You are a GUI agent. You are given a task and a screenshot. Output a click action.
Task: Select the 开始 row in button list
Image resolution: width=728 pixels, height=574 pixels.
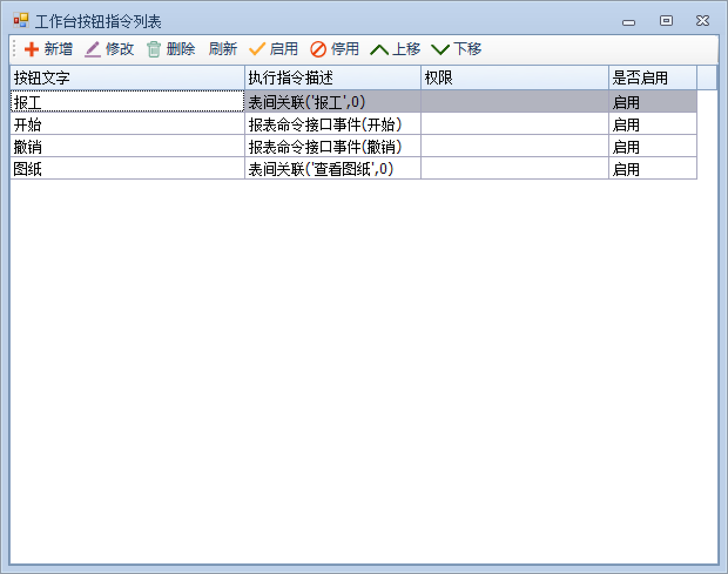(x=127, y=124)
